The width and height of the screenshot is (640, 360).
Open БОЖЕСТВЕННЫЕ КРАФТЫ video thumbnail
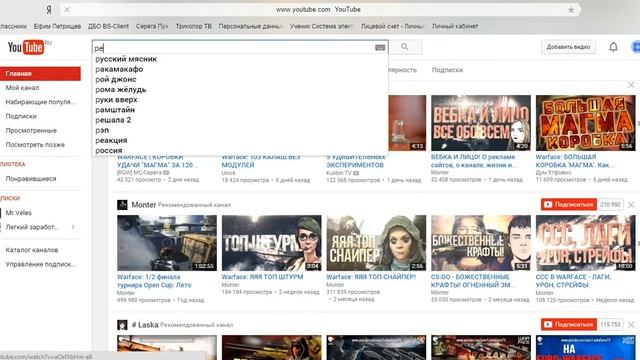(x=481, y=243)
